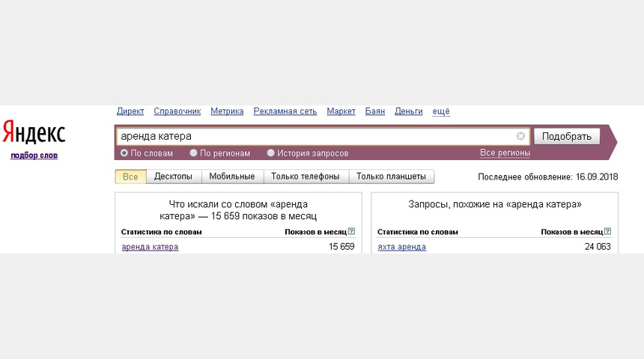Click the '15 659' value in results row

pyautogui.click(x=341, y=247)
